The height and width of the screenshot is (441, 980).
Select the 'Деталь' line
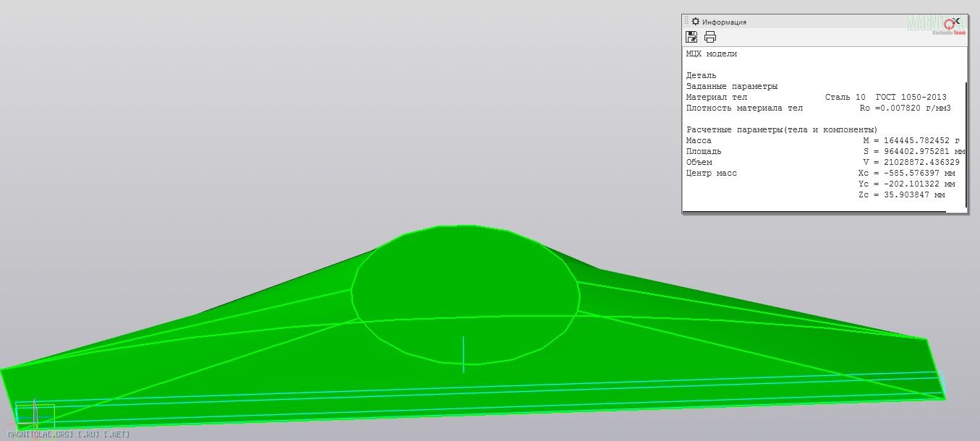pos(702,75)
